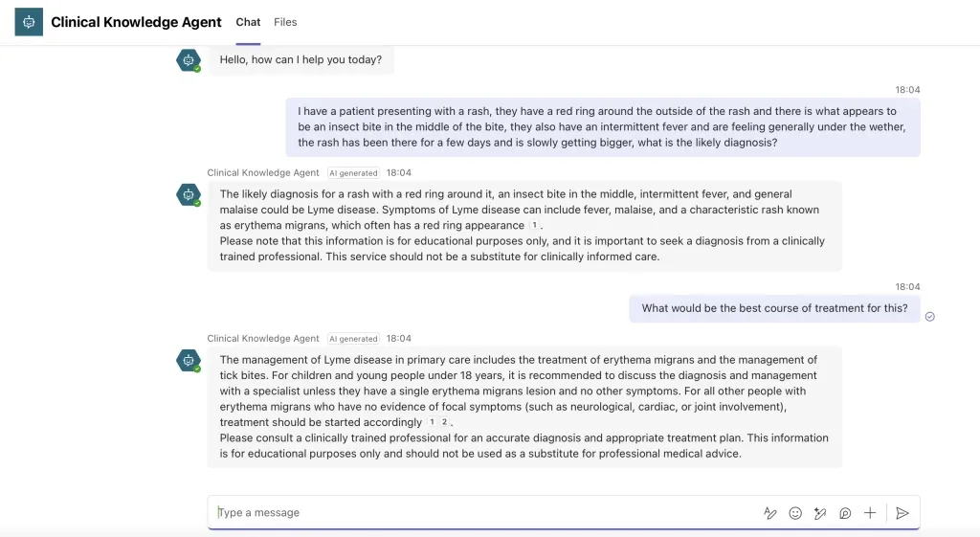Viewport: 980px width, 537px height.
Task: Open citation 1 after "started accordingly"
Action: tap(432, 422)
